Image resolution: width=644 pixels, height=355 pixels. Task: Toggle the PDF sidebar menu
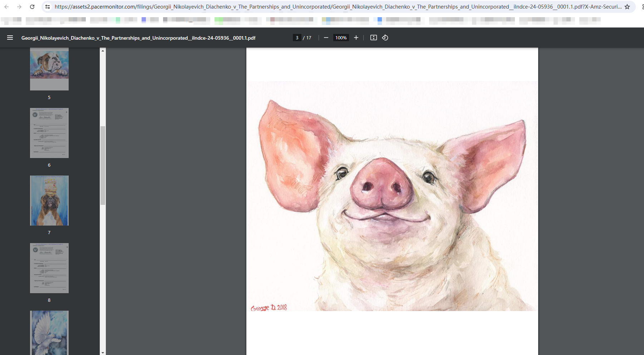[x=10, y=38]
